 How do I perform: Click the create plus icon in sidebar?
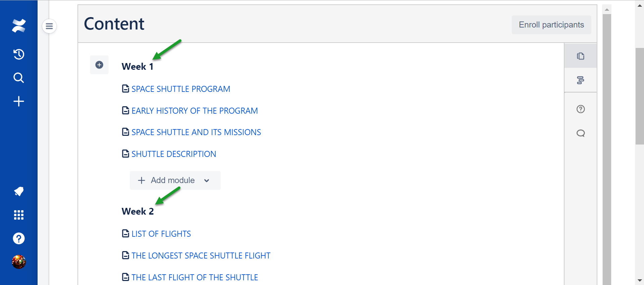tap(19, 101)
